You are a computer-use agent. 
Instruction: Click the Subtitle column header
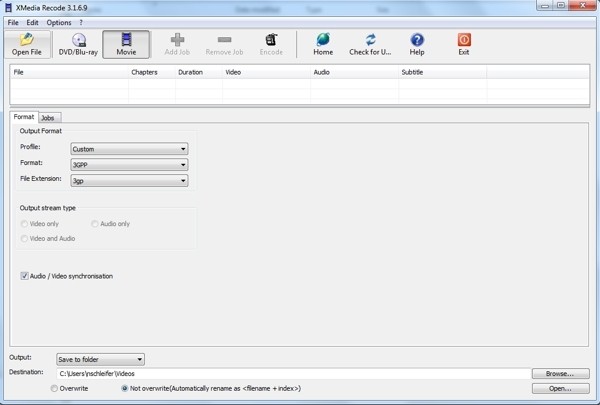pos(442,72)
